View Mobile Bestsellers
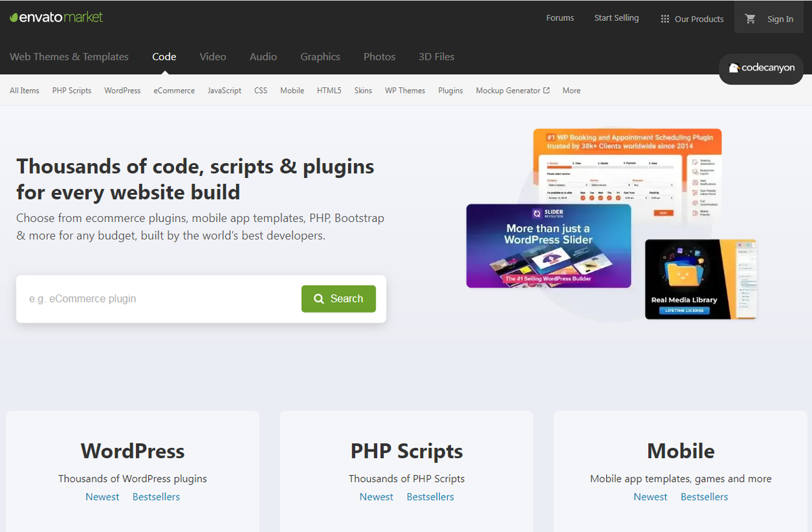The width and height of the screenshot is (812, 532). [704, 497]
